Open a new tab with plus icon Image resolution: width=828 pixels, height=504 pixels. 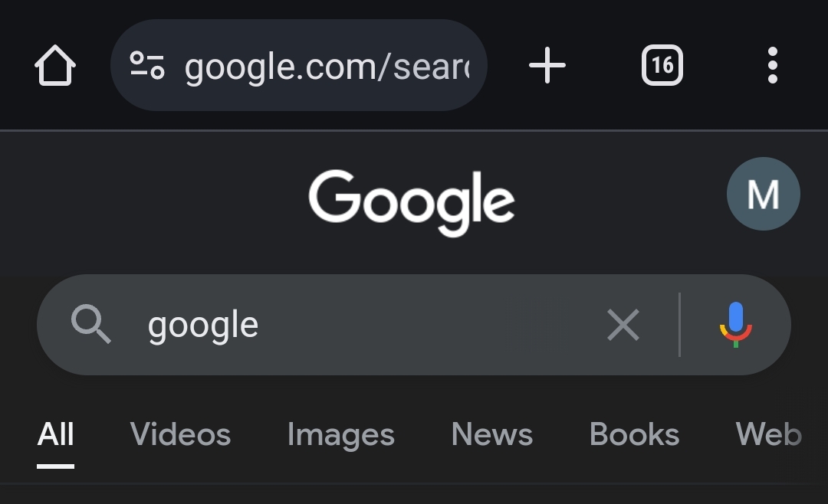(x=547, y=66)
